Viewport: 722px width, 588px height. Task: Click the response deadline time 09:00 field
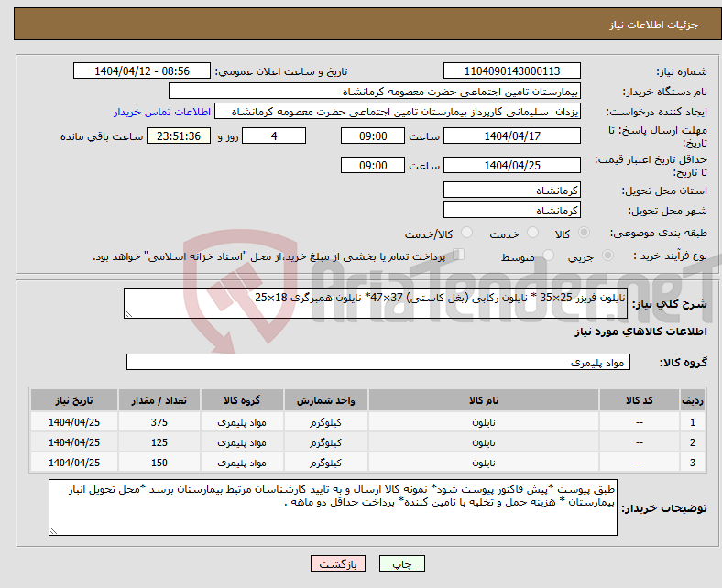[x=373, y=136]
